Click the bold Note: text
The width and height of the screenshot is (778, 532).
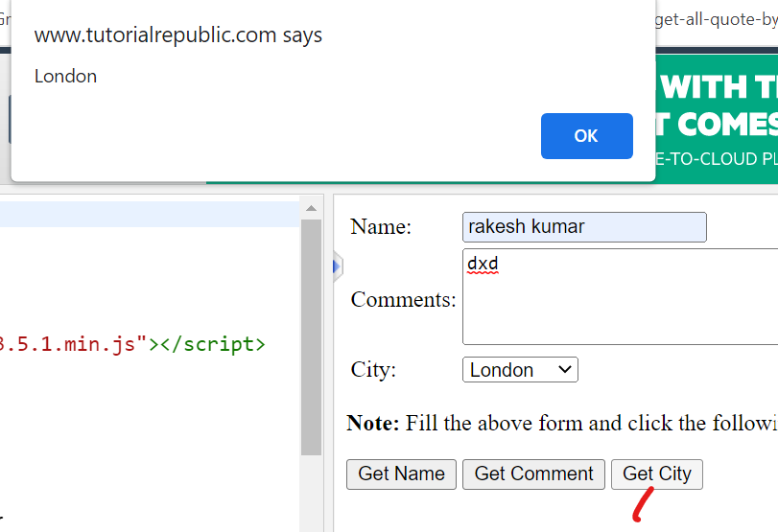tap(372, 423)
